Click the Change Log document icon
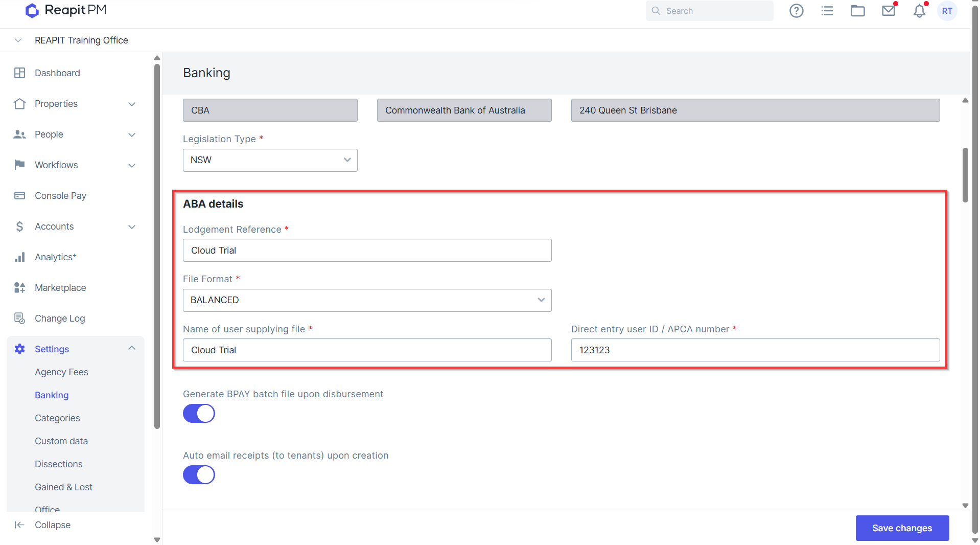The height and width of the screenshot is (545, 980). pyautogui.click(x=19, y=319)
